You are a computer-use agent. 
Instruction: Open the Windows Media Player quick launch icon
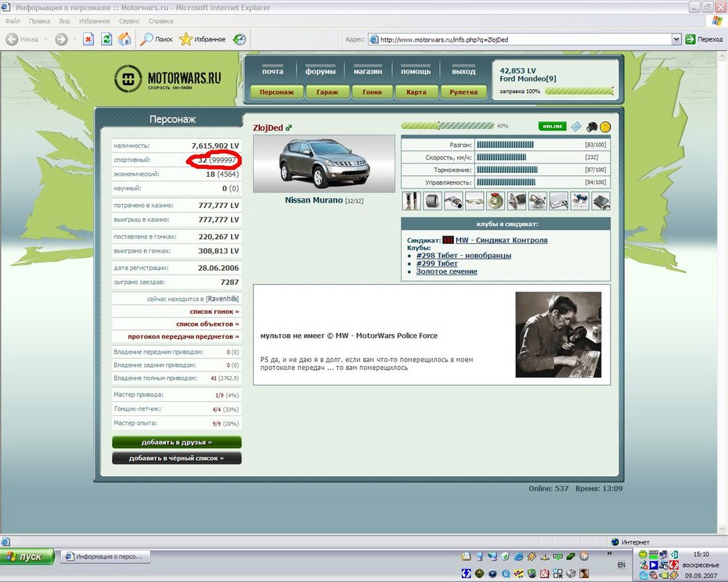492,573
